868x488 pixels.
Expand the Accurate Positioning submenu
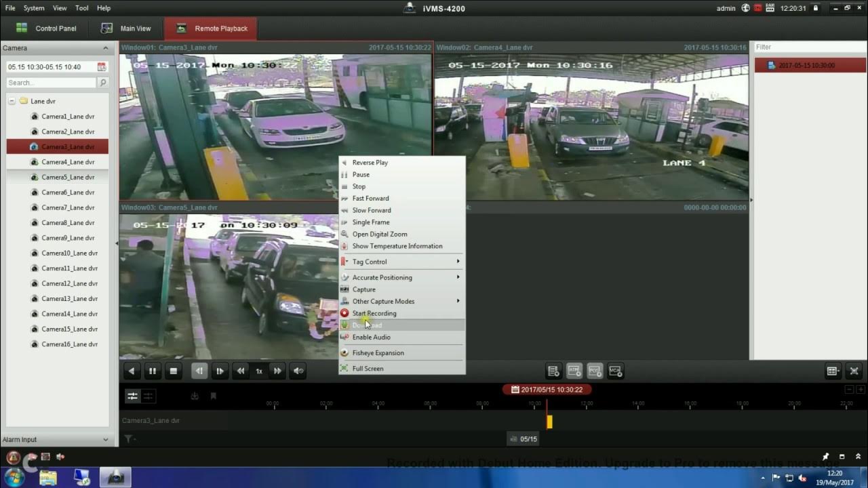tap(402, 277)
